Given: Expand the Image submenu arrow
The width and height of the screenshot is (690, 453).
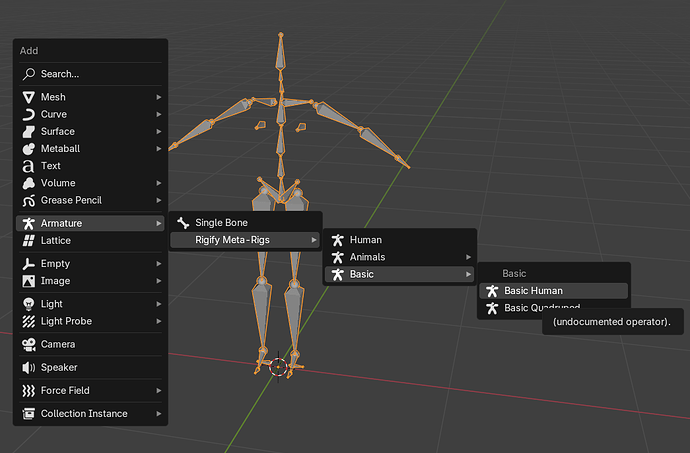Looking at the screenshot, I should pos(159,280).
